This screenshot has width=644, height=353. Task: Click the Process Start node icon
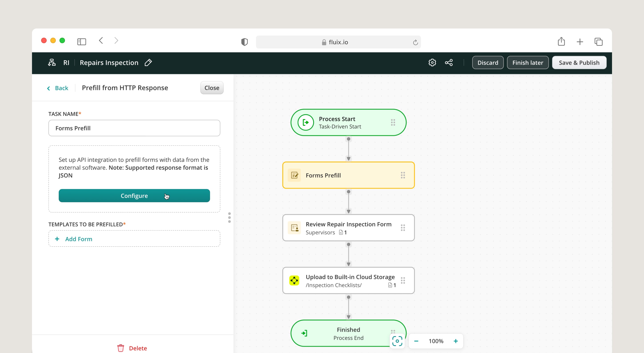pos(306,122)
